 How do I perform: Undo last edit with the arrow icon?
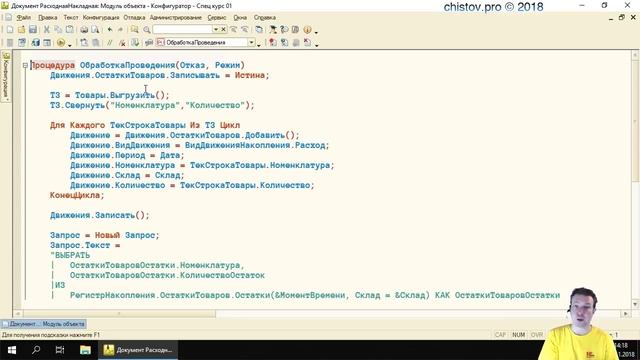coord(109,30)
